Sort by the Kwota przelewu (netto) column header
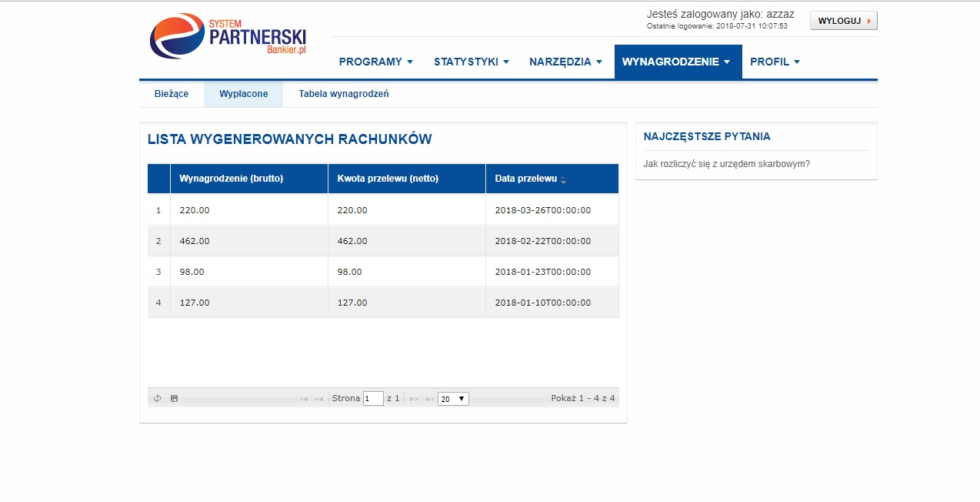This screenshot has height=502, width=980. [407, 179]
